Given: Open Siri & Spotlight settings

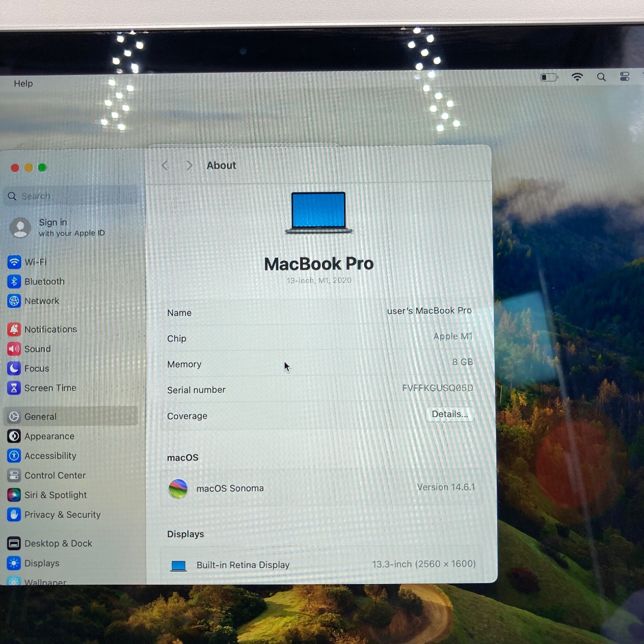Looking at the screenshot, I should click(55, 495).
